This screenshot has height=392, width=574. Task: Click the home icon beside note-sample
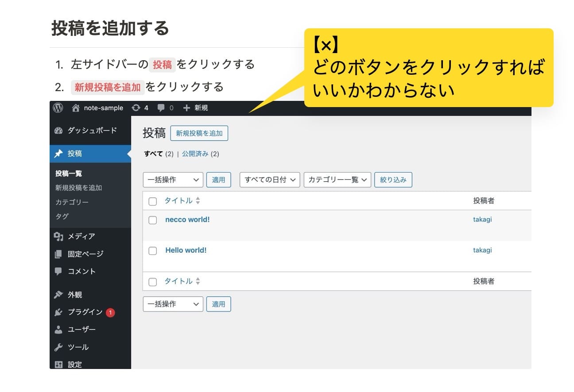pyautogui.click(x=76, y=108)
